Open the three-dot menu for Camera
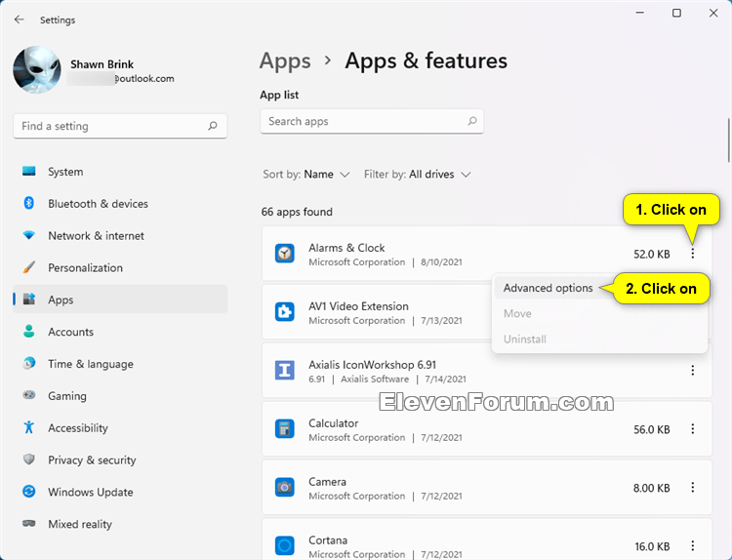 tap(692, 487)
